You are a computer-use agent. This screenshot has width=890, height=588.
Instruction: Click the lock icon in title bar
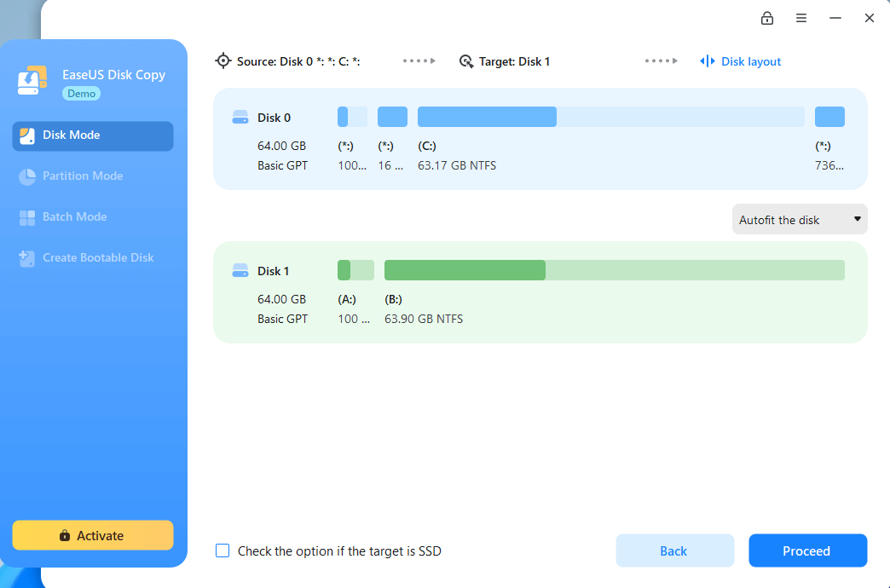(x=767, y=18)
